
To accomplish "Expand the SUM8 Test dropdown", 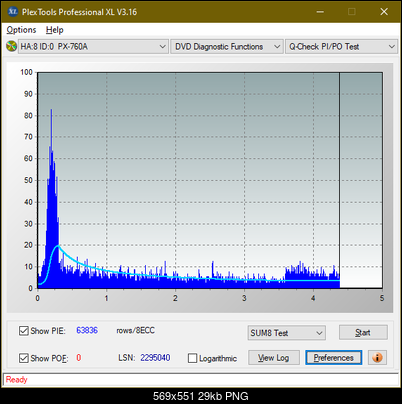I will pos(287,333).
